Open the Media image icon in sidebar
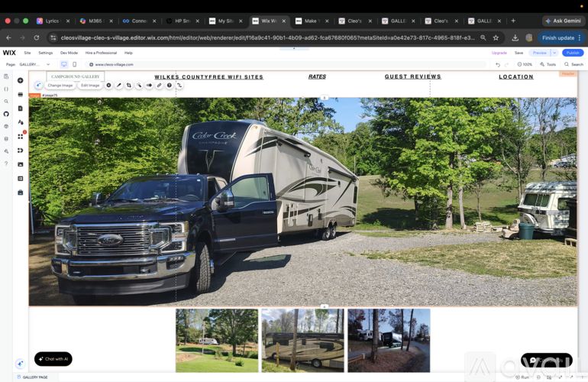 click(x=21, y=164)
